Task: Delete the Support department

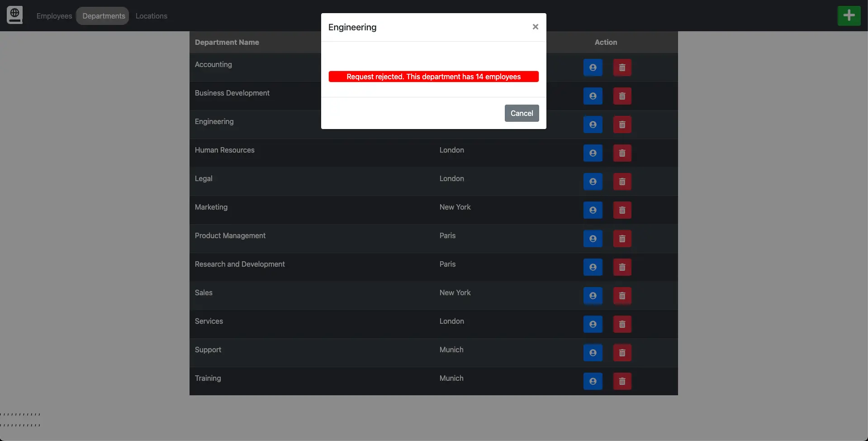Action: (x=622, y=353)
